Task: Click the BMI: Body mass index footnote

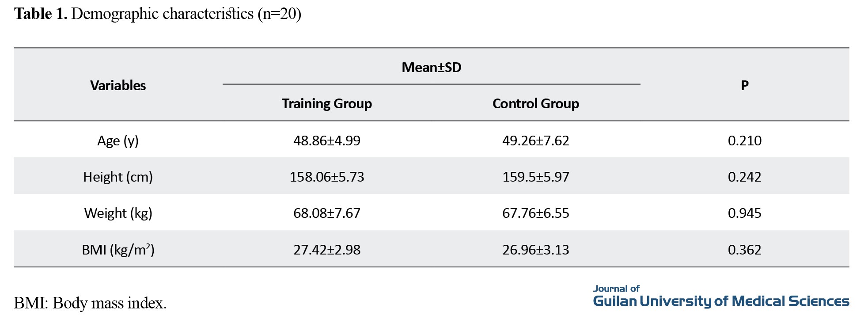Action: point(90,303)
